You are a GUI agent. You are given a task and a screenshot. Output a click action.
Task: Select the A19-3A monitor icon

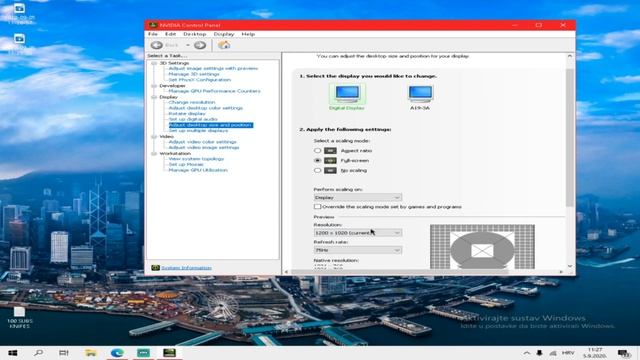pos(420,93)
